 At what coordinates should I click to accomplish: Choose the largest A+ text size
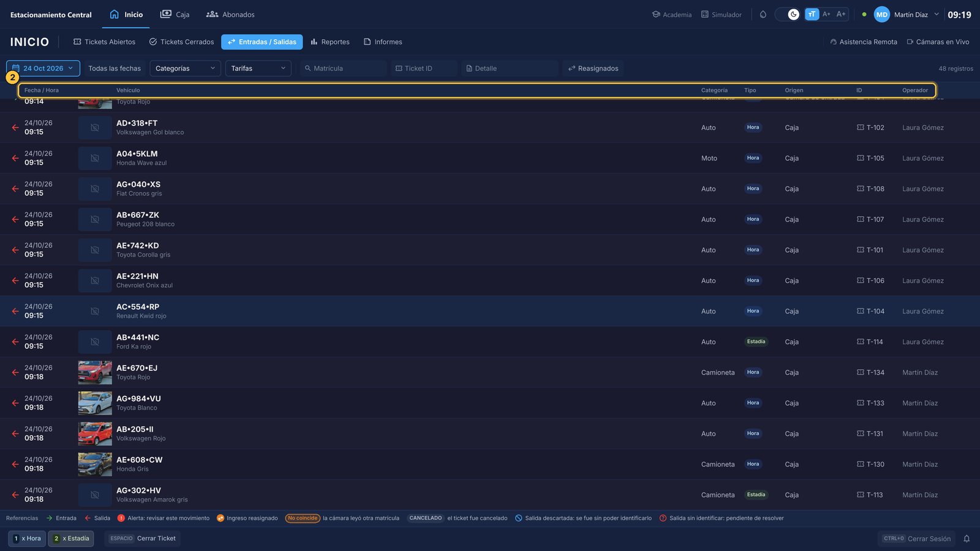coord(841,14)
